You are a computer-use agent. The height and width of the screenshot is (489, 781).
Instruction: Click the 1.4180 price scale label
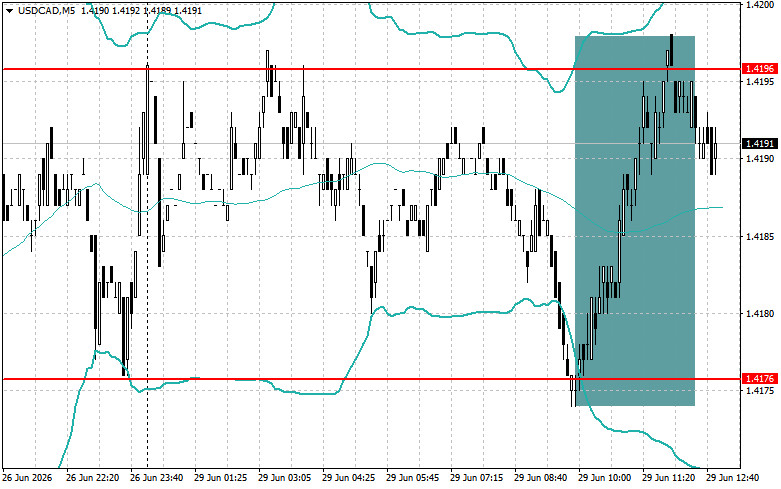tap(760, 313)
